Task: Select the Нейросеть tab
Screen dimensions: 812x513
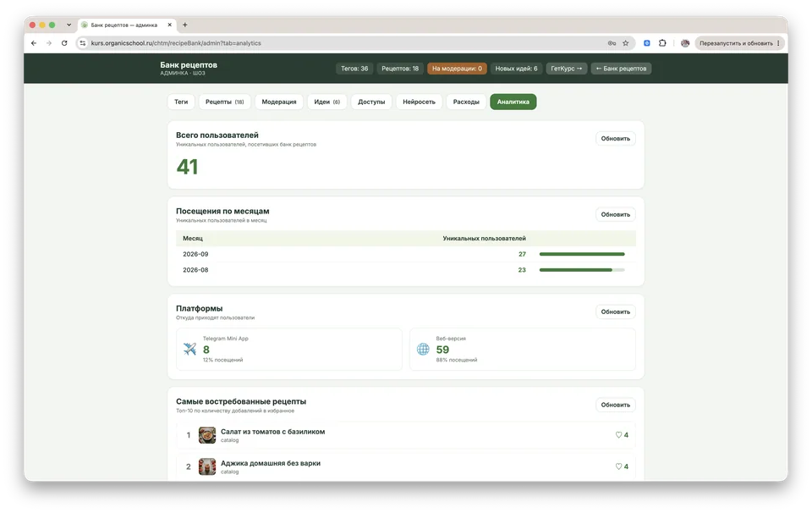Action: click(419, 102)
